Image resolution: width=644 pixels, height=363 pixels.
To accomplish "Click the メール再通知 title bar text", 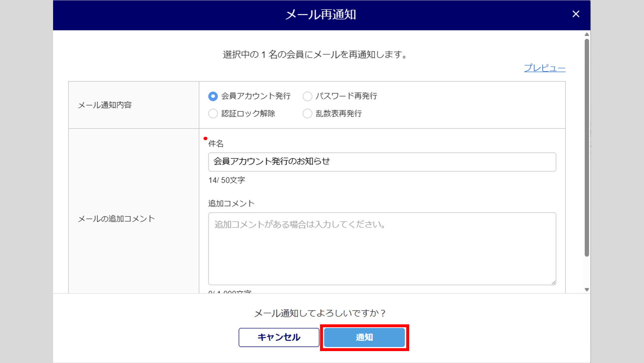I will click(x=321, y=15).
